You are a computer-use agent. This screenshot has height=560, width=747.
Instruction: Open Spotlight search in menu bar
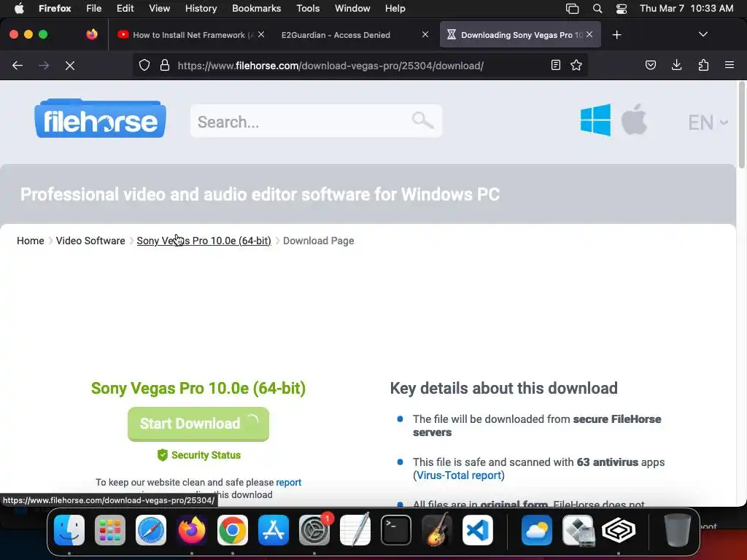(x=597, y=8)
